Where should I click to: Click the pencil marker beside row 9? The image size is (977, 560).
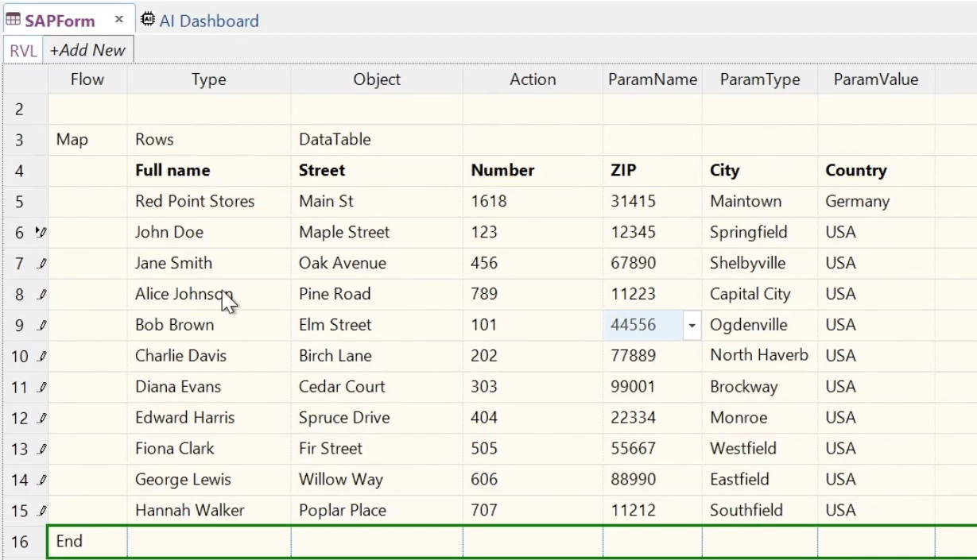42,326
